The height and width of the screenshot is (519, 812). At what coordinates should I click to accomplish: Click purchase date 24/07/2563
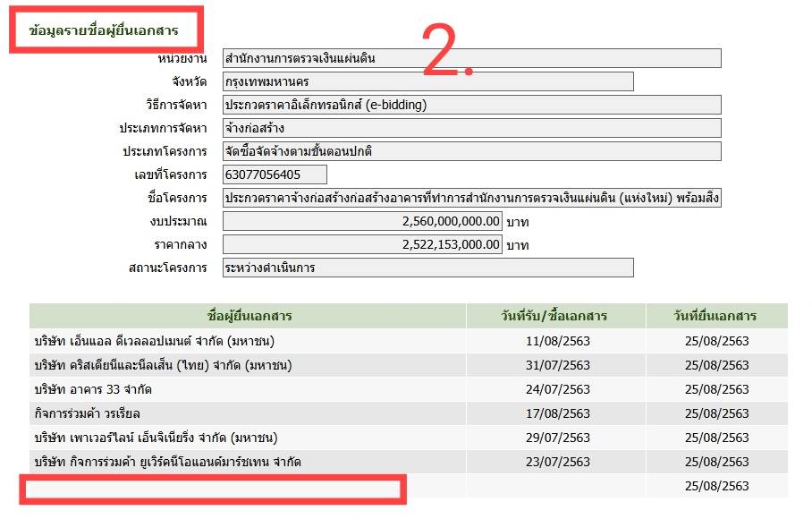pyautogui.click(x=558, y=389)
